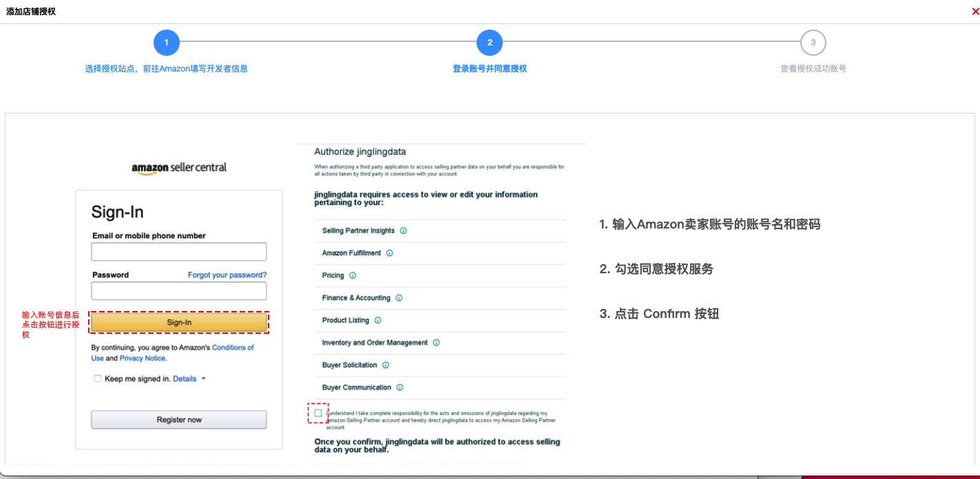
Task: Click instruction 2. 勾选同意授权服务
Action: pos(656,269)
